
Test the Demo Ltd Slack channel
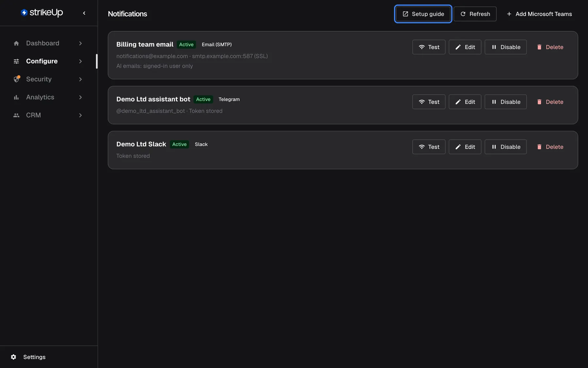tap(429, 147)
